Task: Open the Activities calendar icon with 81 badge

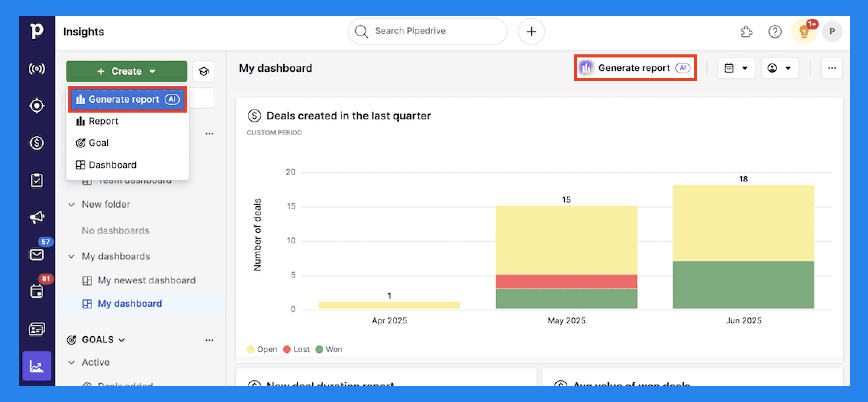Action: [x=37, y=291]
